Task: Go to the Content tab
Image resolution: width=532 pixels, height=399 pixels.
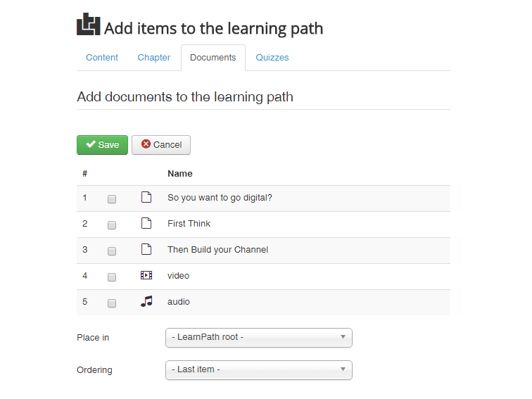Action: (102, 58)
